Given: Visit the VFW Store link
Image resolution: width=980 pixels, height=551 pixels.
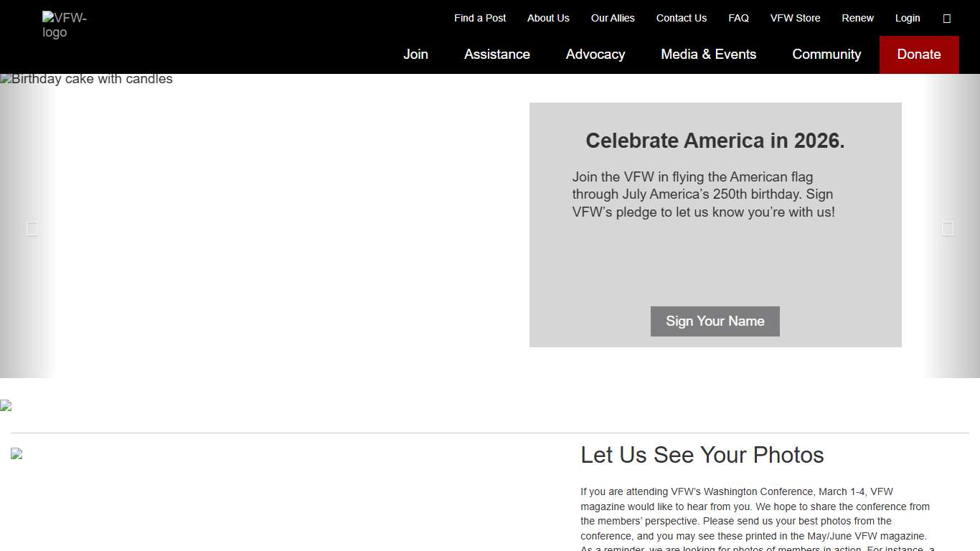Looking at the screenshot, I should pyautogui.click(x=795, y=18).
